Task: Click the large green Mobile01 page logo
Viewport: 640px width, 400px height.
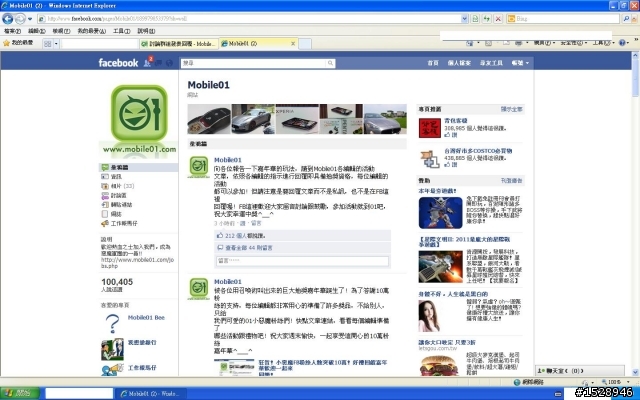Action: (x=139, y=113)
